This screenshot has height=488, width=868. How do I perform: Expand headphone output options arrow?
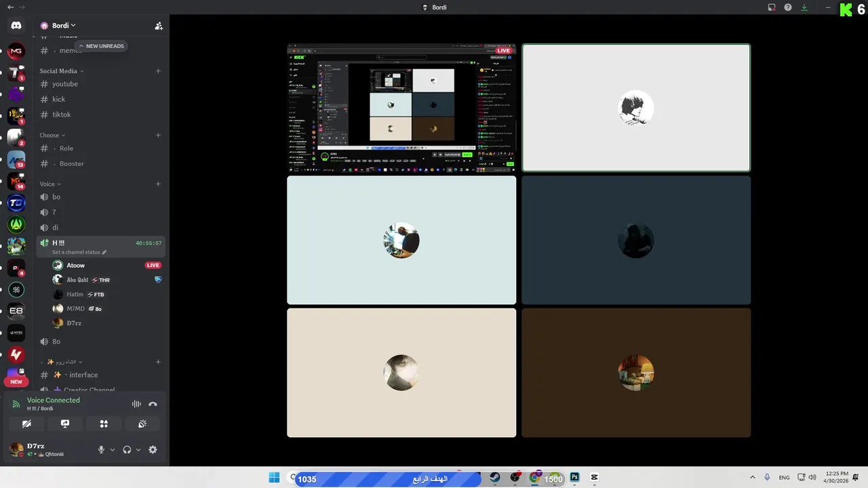click(138, 449)
